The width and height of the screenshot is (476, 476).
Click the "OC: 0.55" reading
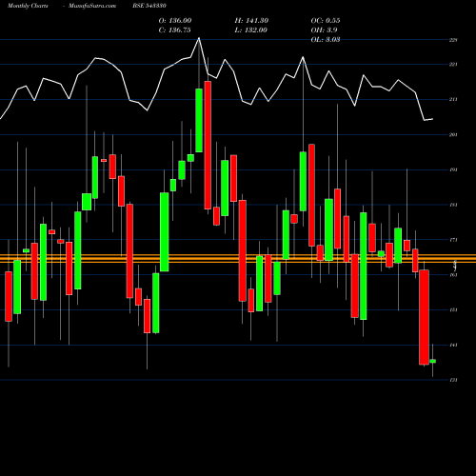point(326,21)
